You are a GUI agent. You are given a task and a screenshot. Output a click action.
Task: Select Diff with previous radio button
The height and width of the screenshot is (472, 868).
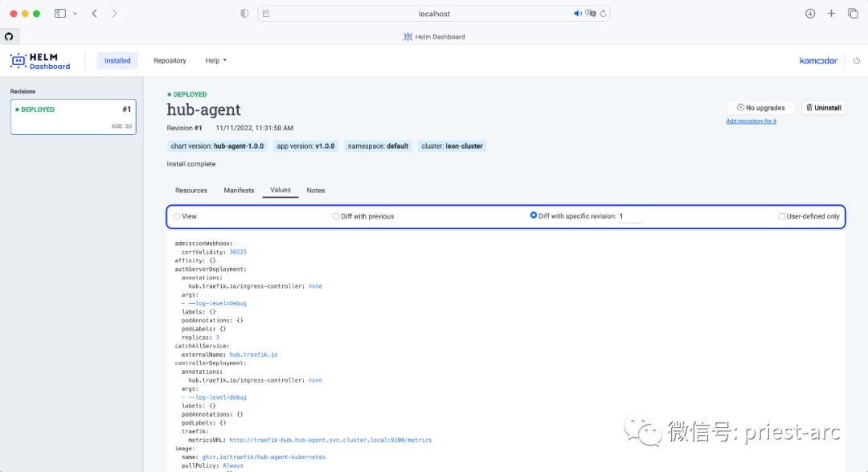(x=336, y=216)
